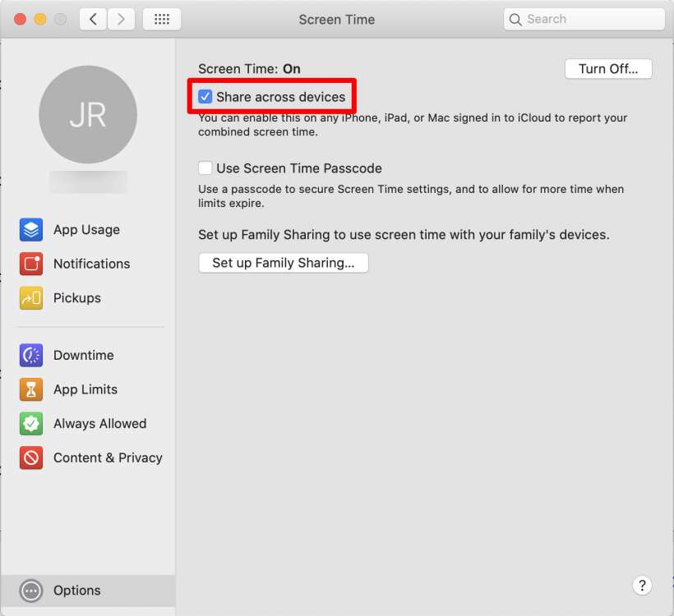Select the App Limits label
674x616 pixels.
(85, 389)
